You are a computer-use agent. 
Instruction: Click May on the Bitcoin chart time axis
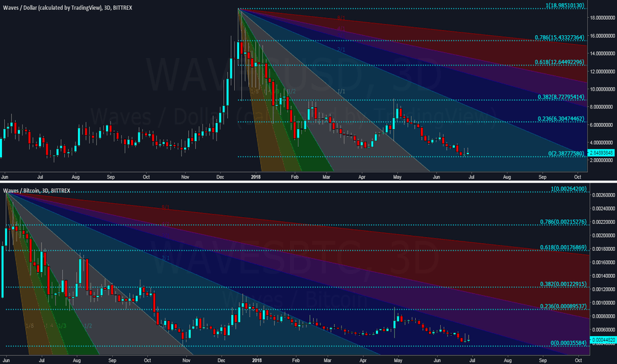399,360
